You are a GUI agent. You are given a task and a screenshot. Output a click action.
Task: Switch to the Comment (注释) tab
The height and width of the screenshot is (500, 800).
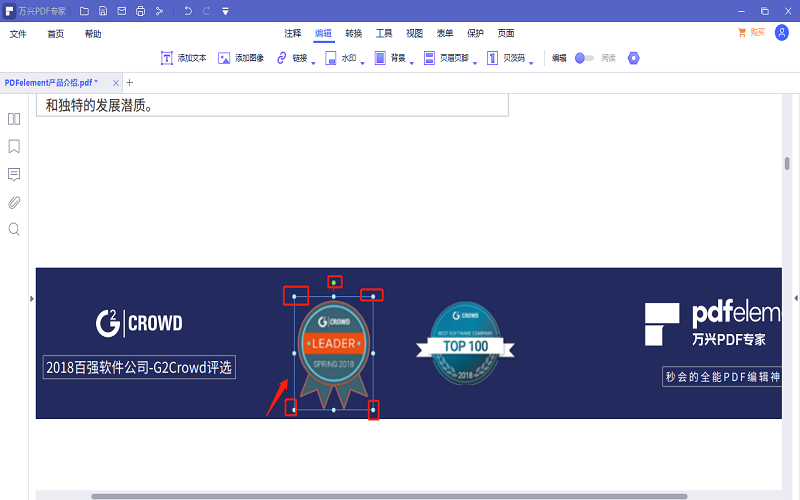click(x=292, y=33)
